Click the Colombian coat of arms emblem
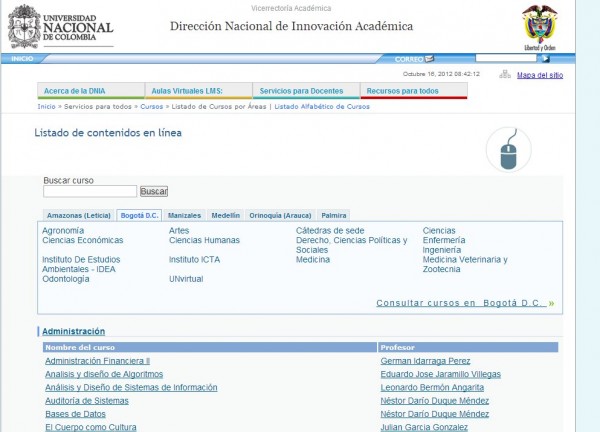This screenshot has height=432, width=600. click(540, 25)
